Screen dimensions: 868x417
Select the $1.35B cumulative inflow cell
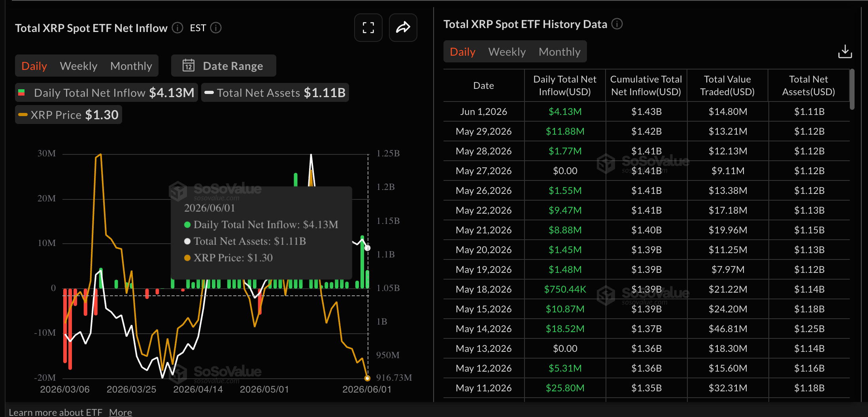point(646,388)
